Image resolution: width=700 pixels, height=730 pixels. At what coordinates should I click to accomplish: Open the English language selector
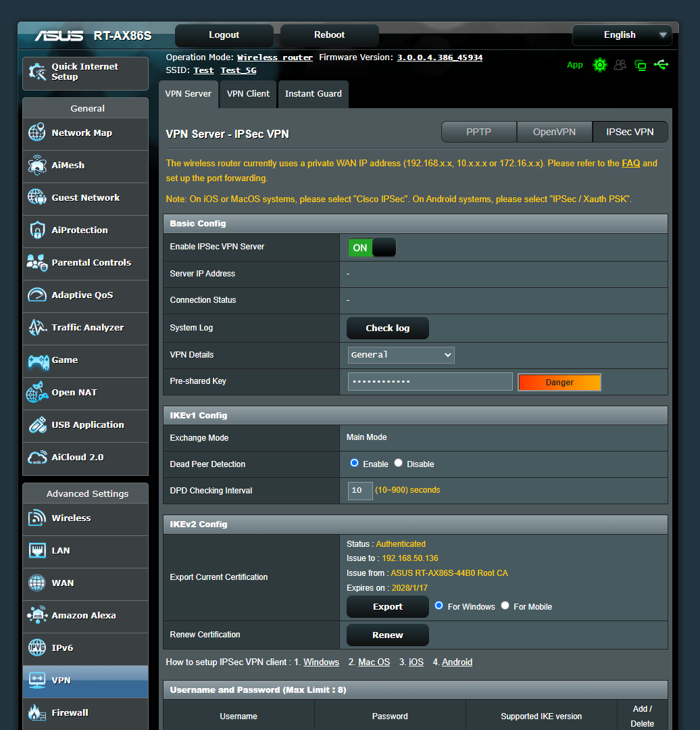622,34
